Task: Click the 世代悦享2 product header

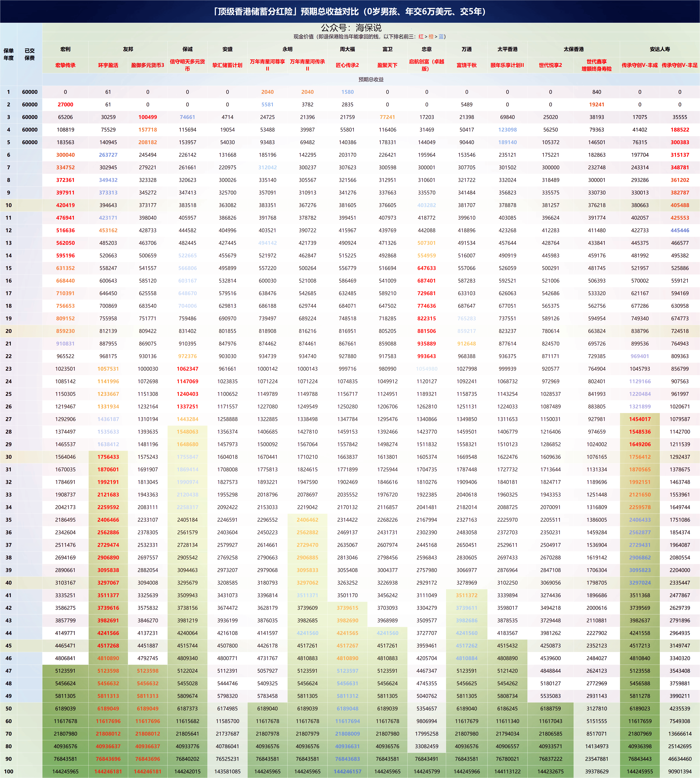Action: pos(550,65)
